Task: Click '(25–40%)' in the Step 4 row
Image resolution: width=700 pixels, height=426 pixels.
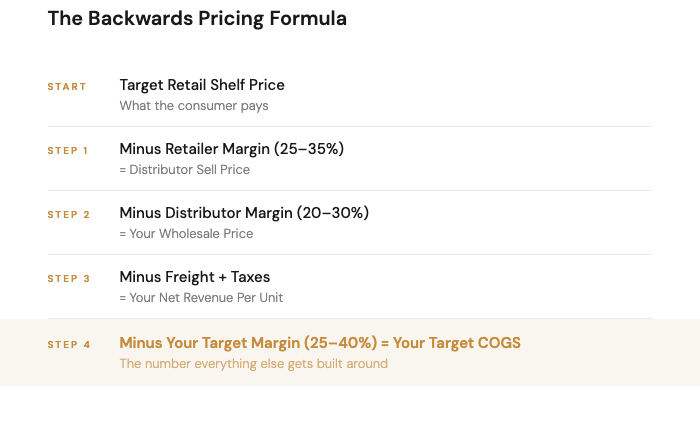Action: coord(341,343)
